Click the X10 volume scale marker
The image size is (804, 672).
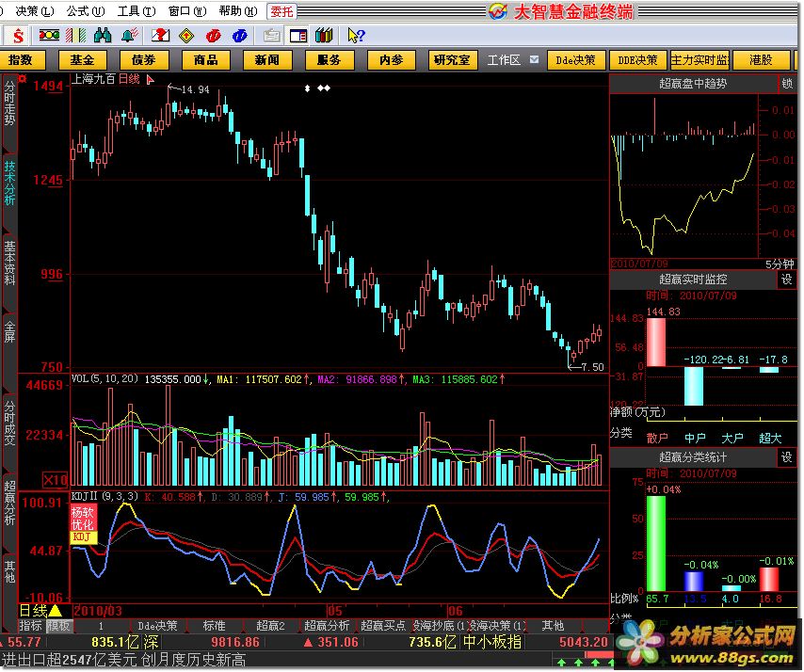point(55,480)
